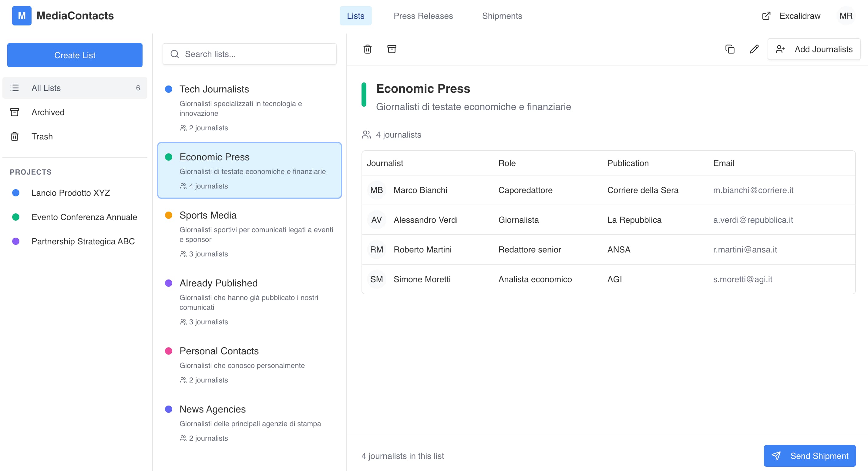The image size is (868, 471).
Task: Click the green dot next to Economic Press
Action: click(x=169, y=157)
